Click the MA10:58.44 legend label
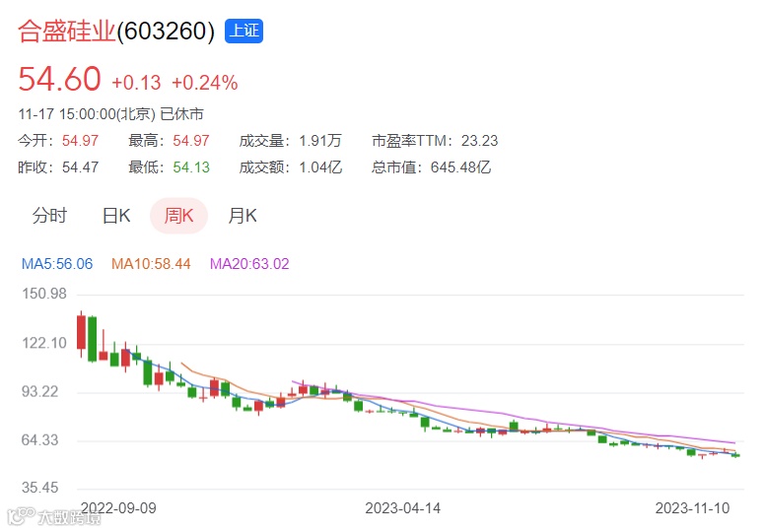The height and width of the screenshot is (532, 765). 151,264
